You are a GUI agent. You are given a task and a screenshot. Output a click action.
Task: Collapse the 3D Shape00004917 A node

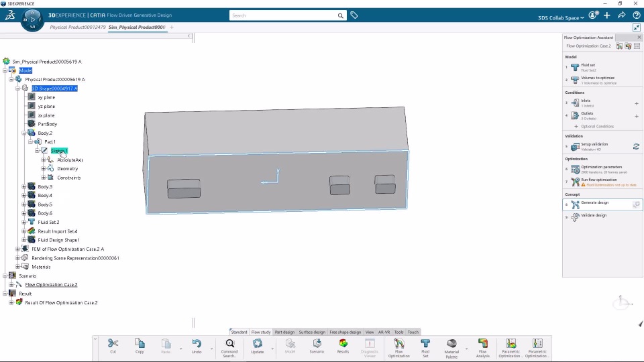point(17,88)
